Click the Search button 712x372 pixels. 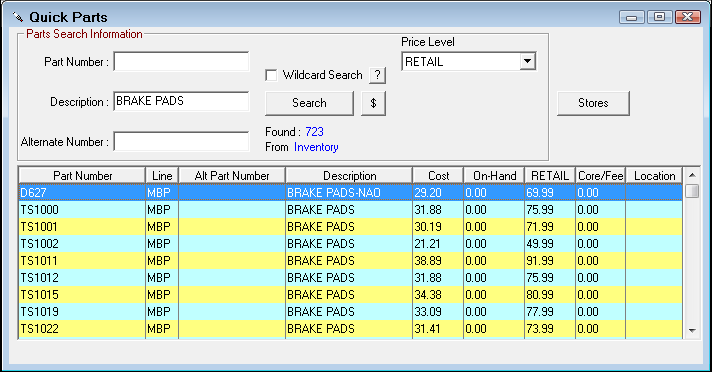(309, 103)
